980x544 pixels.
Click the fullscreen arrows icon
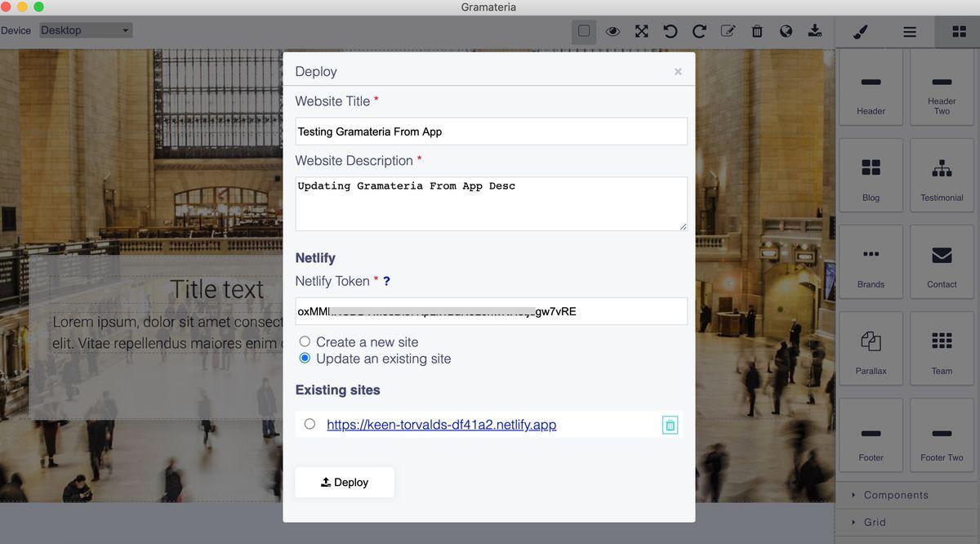(642, 31)
